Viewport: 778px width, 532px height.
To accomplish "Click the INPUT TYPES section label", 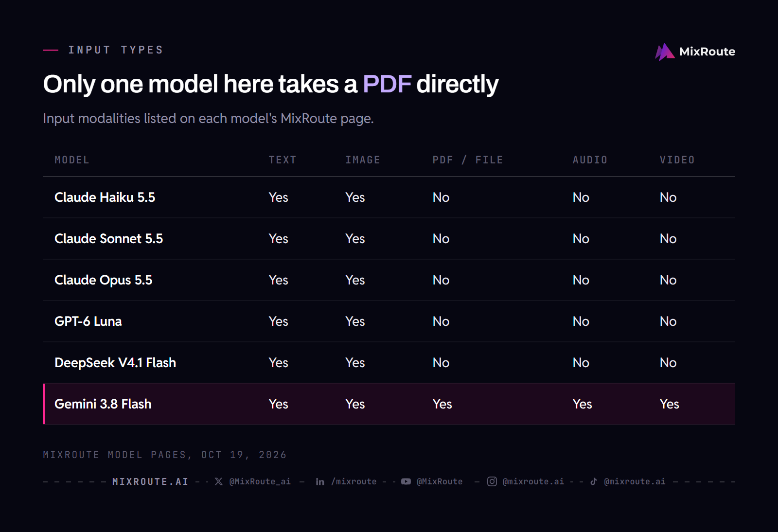I will click(x=116, y=50).
